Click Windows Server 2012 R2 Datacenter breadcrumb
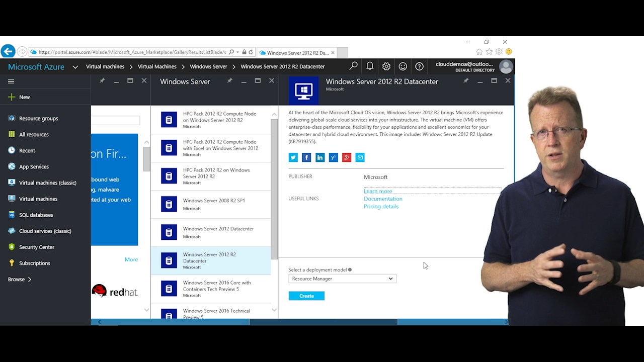Screen dimensions: 644x362 click(x=283, y=66)
